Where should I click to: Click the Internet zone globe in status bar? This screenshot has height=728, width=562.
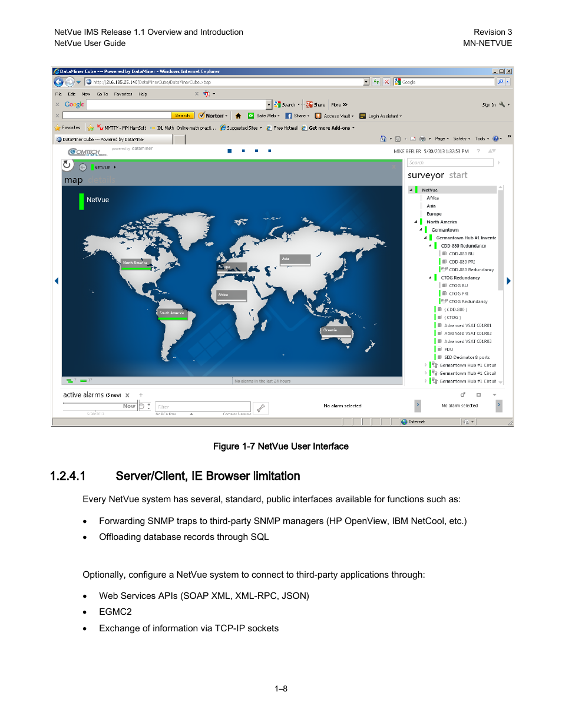coord(404,422)
